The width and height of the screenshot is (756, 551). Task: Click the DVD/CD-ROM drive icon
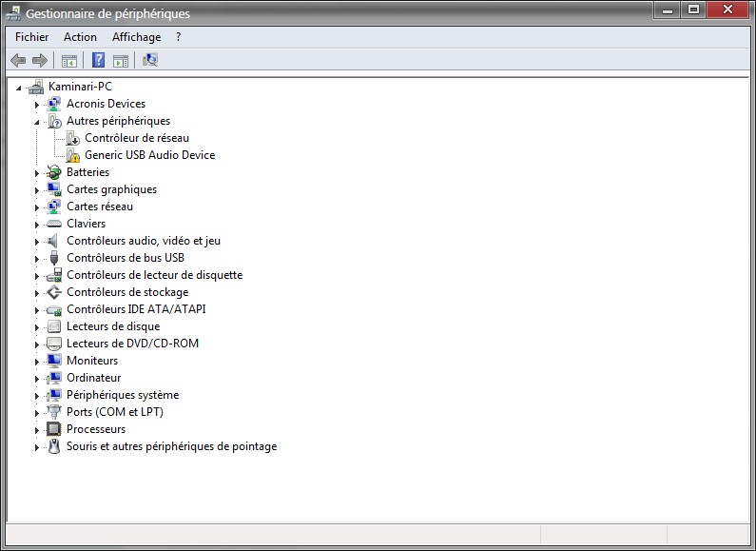[54, 344]
